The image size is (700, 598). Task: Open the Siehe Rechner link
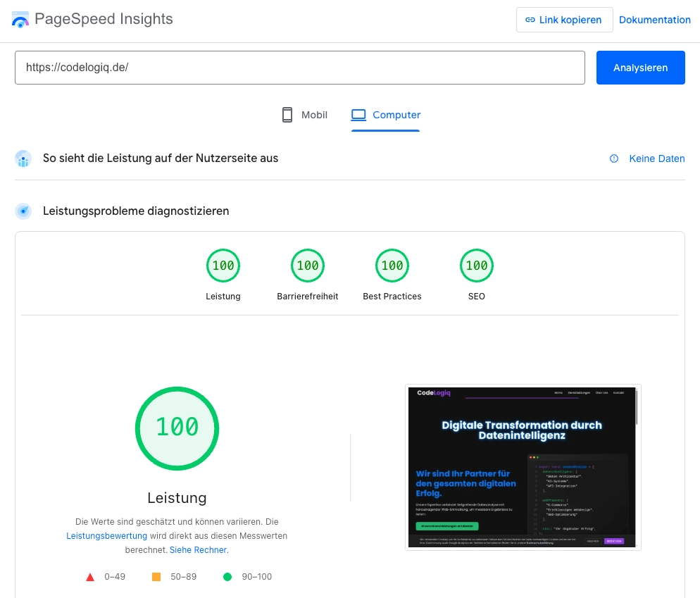pos(199,549)
